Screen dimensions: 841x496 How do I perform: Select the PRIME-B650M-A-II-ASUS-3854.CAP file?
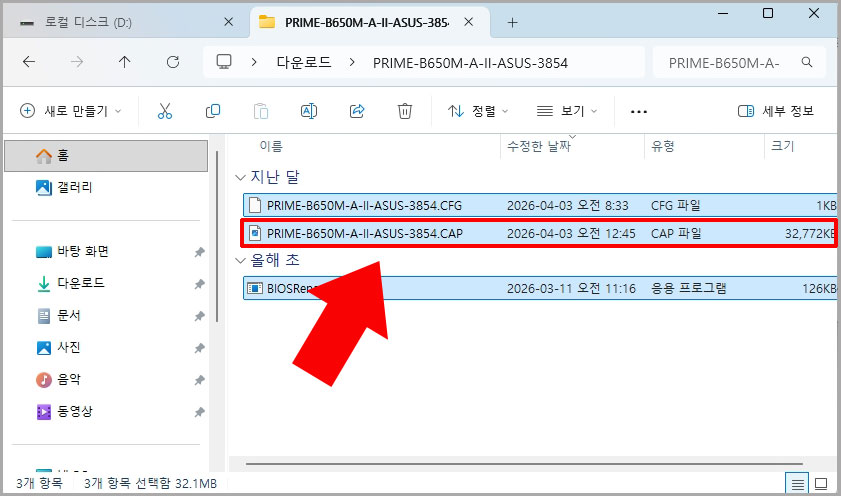(540, 233)
